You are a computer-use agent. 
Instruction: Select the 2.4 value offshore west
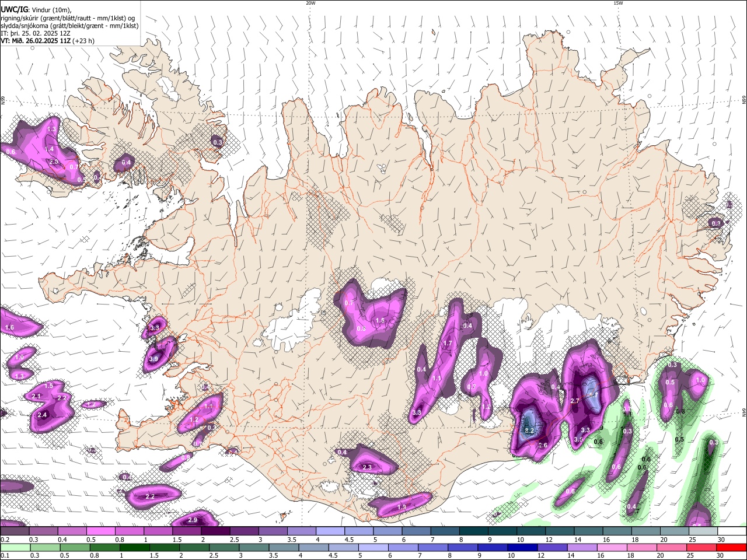(x=42, y=415)
